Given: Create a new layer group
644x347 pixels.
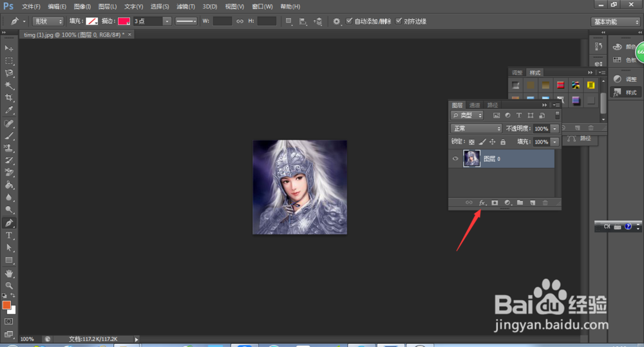Looking at the screenshot, I should pyautogui.click(x=520, y=203).
